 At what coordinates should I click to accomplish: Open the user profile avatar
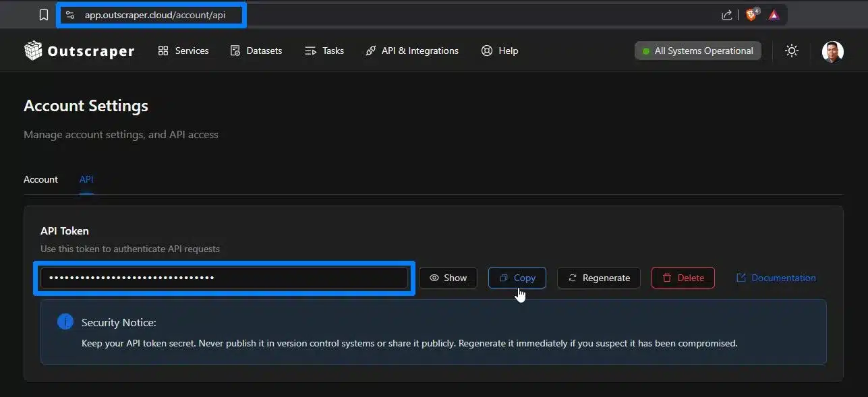coord(832,51)
